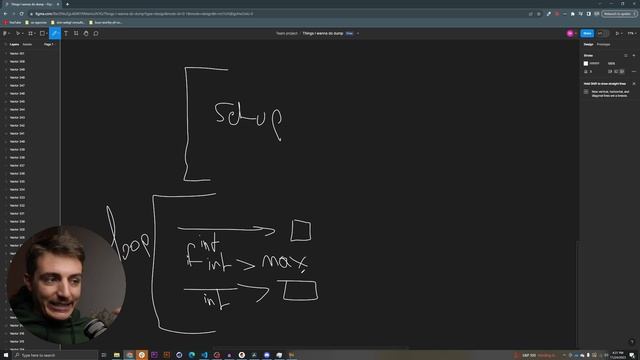Select the Rectangle shape tool
Screen dimensions: 640x360
point(42,33)
